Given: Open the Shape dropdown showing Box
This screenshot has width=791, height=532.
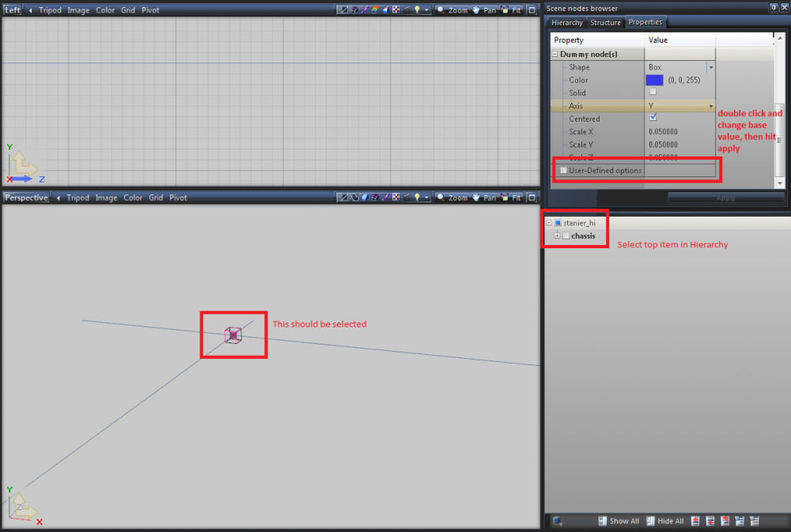Looking at the screenshot, I should [x=711, y=67].
